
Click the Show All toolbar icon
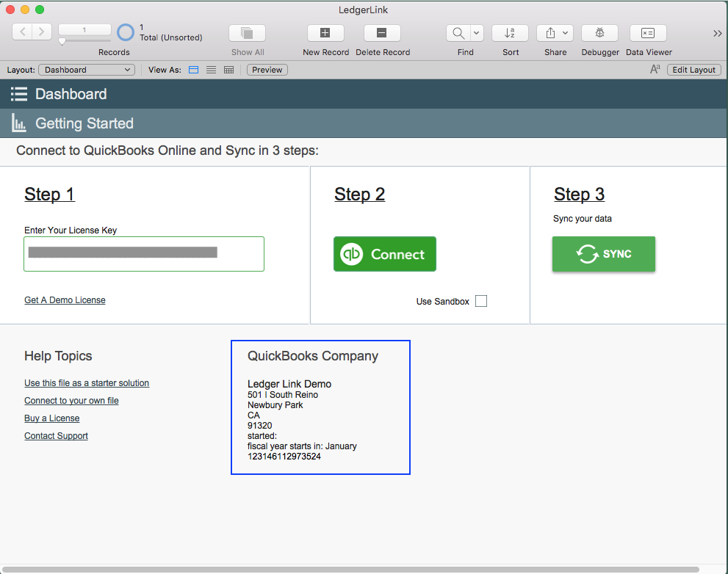coord(247,33)
